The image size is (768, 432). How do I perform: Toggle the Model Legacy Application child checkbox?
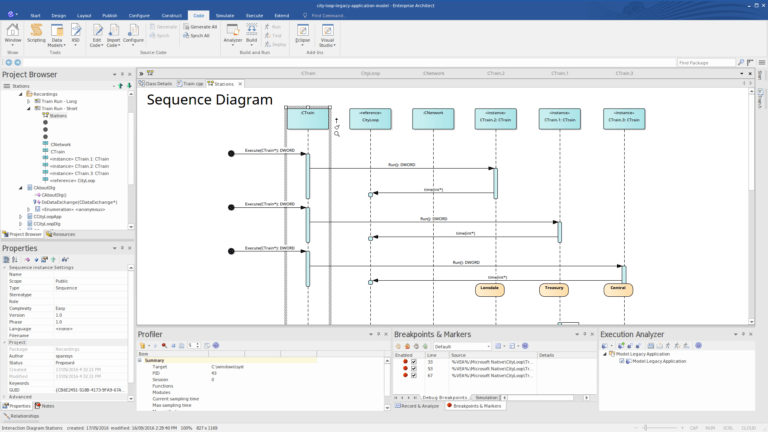point(622,361)
